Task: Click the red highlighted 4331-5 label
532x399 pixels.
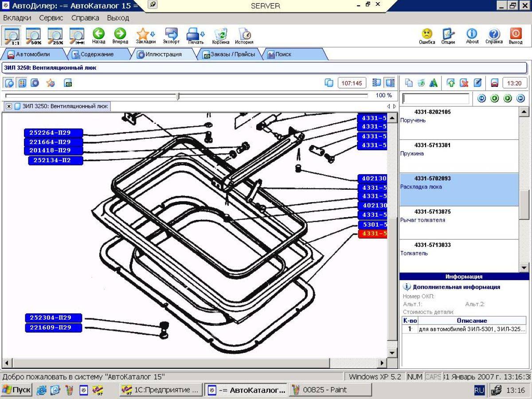Action: pyautogui.click(x=372, y=234)
